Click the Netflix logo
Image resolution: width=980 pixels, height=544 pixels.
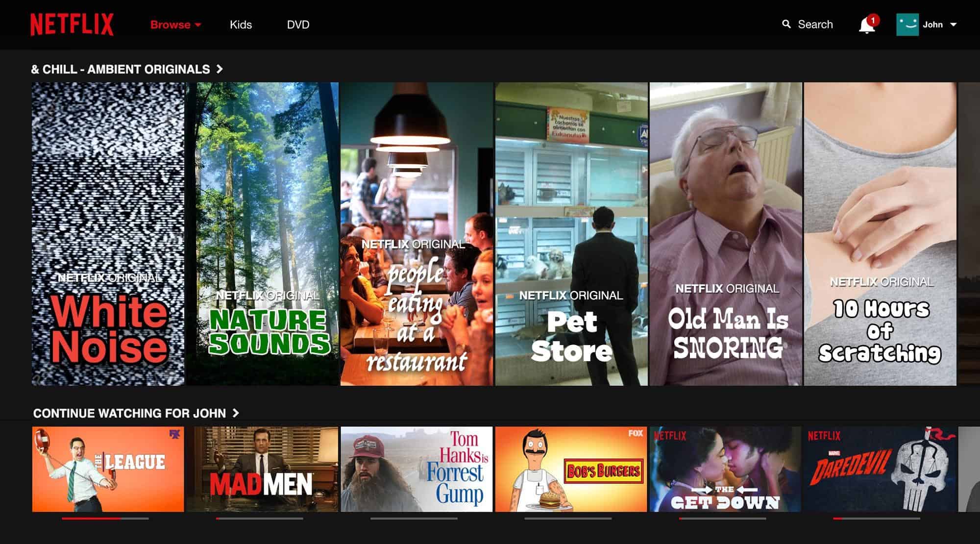[x=72, y=25]
